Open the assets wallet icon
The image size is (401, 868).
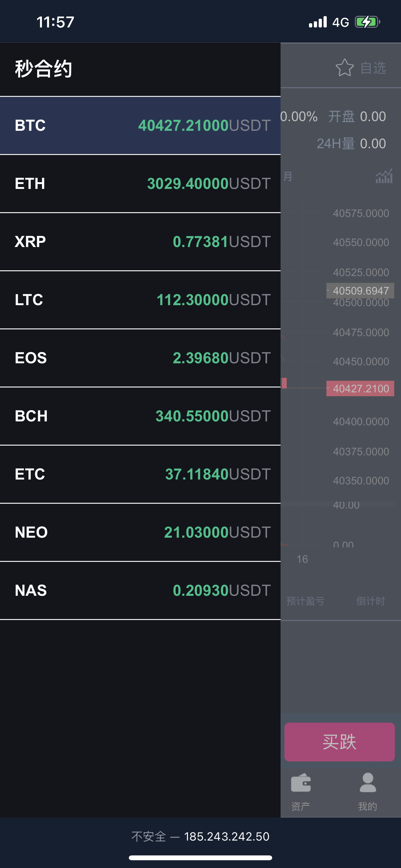pyautogui.click(x=301, y=783)
